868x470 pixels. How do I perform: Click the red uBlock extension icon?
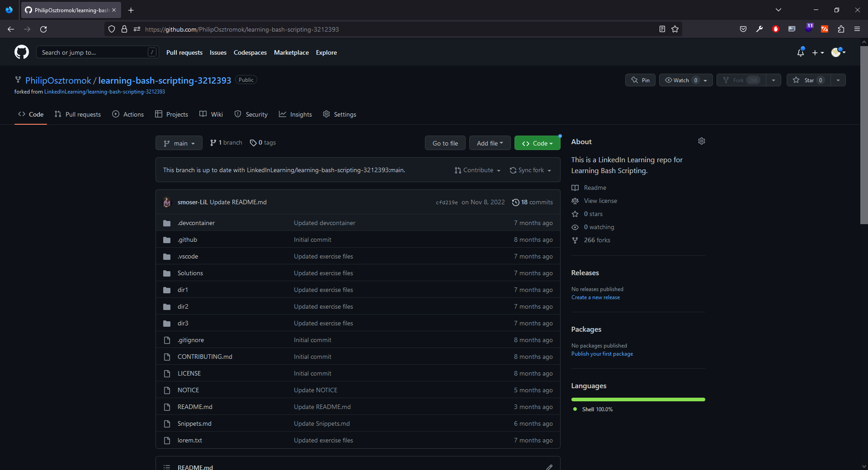pos(776,29)
